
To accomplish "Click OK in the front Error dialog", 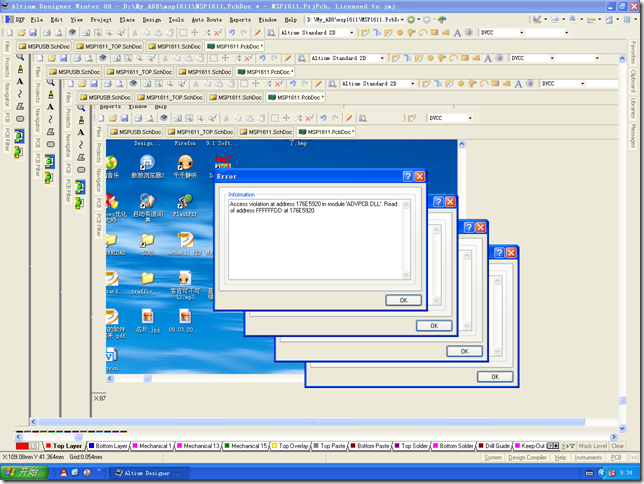I will click(403, 300).
